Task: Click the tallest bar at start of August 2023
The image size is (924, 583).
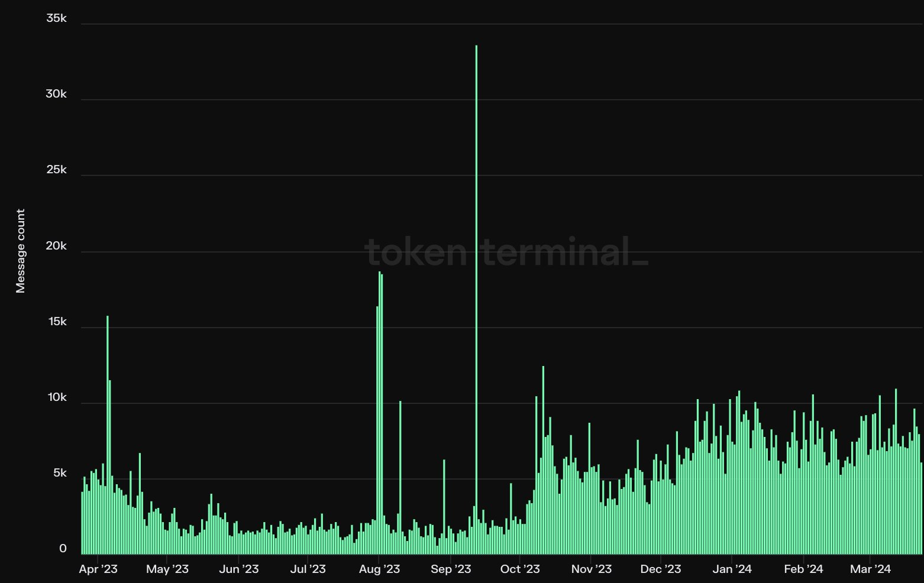Action: click(x=379, y=414)
